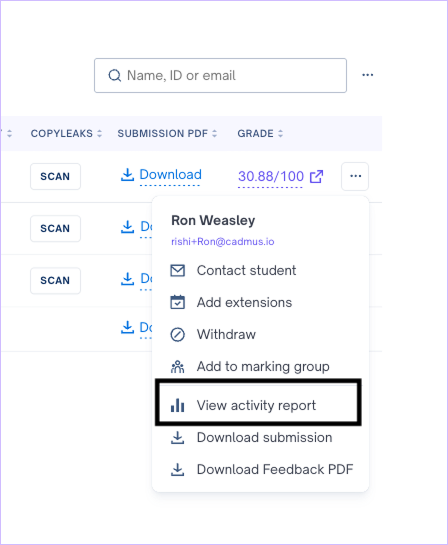This screenshot has width=448, height=545.
Task: Click the download icon in the second row
Action: click(127, 227)
